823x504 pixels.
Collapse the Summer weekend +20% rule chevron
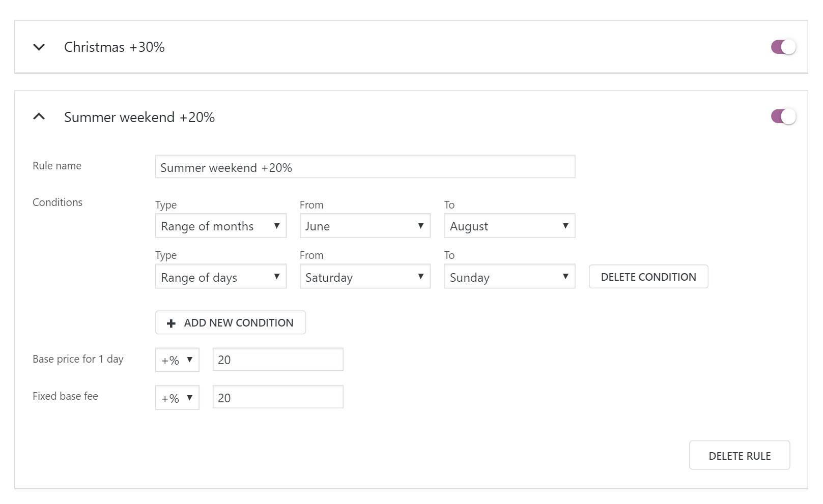pyautogui.click(x=39, y=116)
